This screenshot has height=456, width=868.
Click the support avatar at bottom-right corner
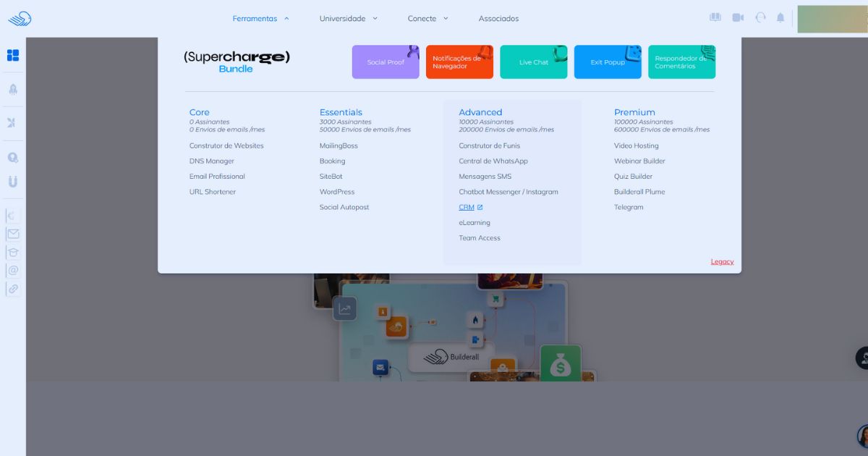[x=863, y=436]
